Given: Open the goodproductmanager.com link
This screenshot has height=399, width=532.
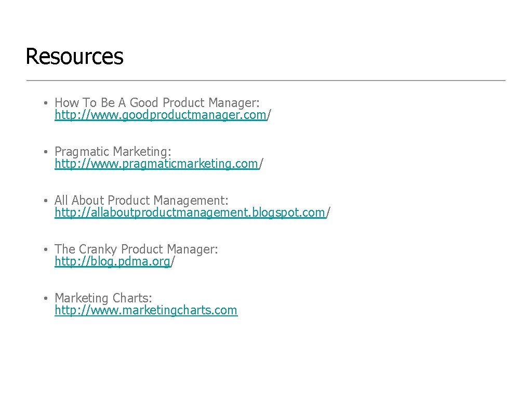Looking at the screenshot, I should pyautogui.click(x=161, y=114).
